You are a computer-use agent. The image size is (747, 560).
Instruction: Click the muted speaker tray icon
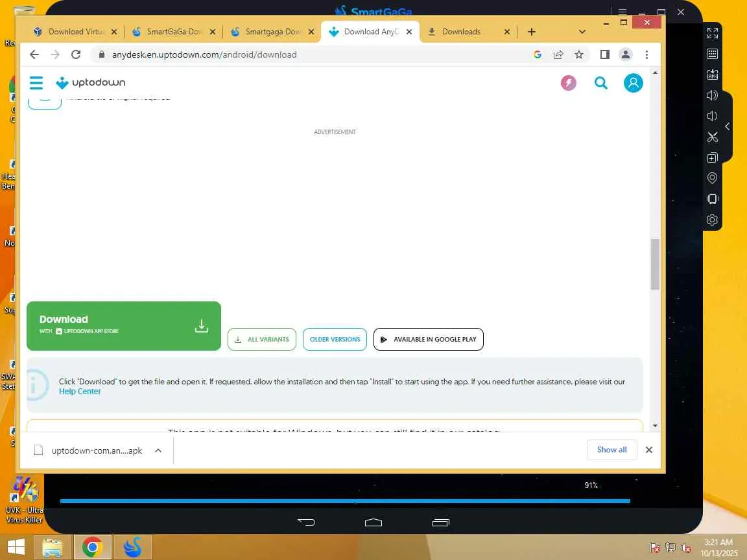tap(686, 548)
